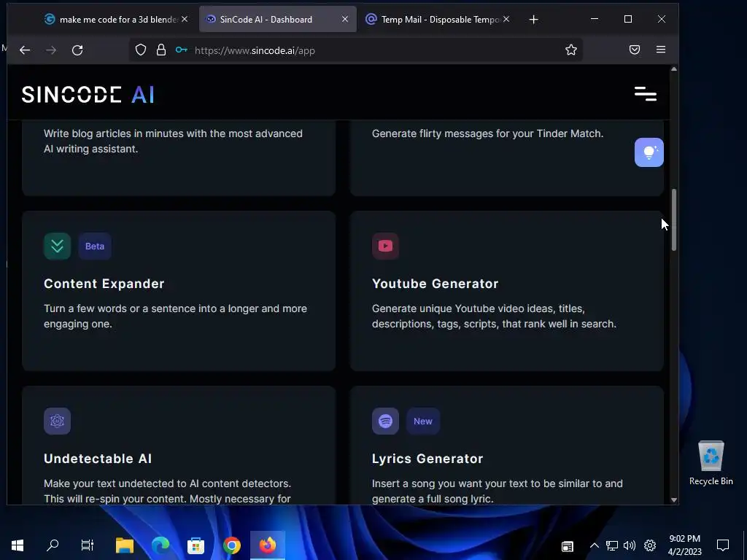Open Microsoft Store from taskbar
Screen dimensions: 747x560
(196, 545)
